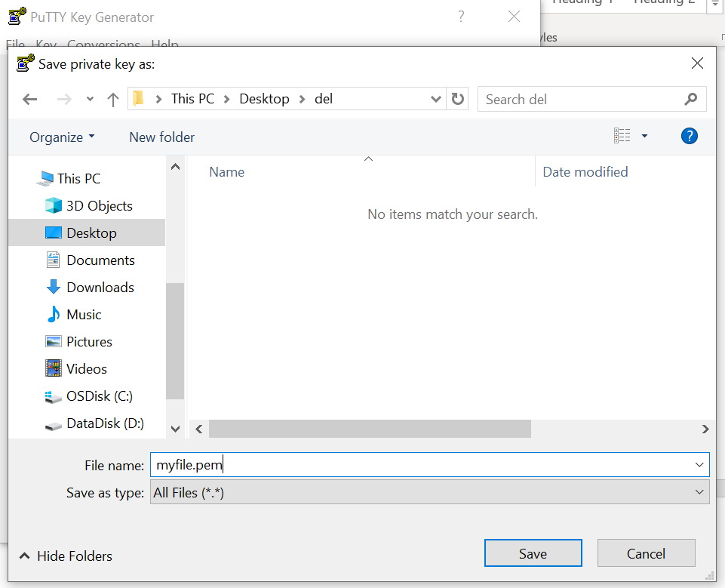Click the file list scroll left arrow
The height and width of the screenshot is (588, 725).
click(199, 429)
